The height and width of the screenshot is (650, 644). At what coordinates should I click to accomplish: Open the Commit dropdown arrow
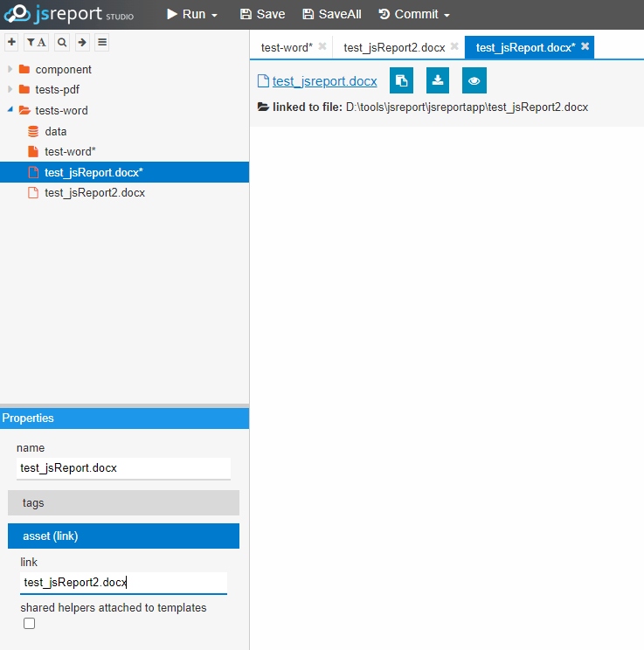tap(447, 16)
